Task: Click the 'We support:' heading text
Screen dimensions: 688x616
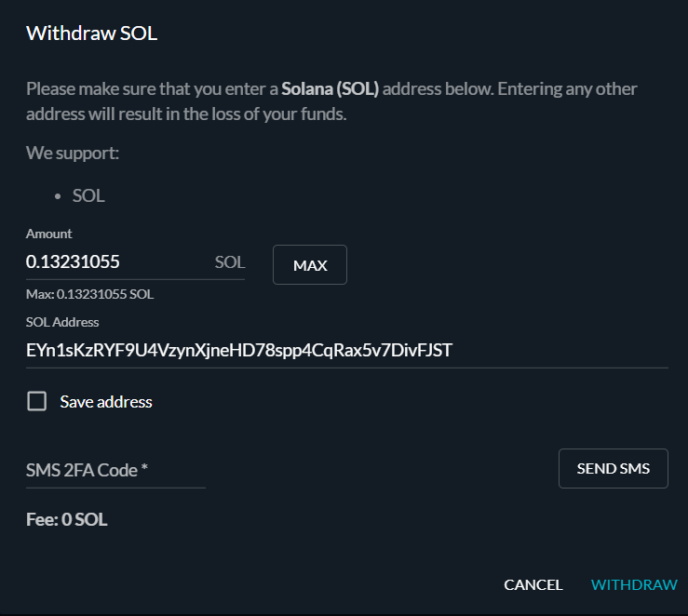Action: point(73,153)
